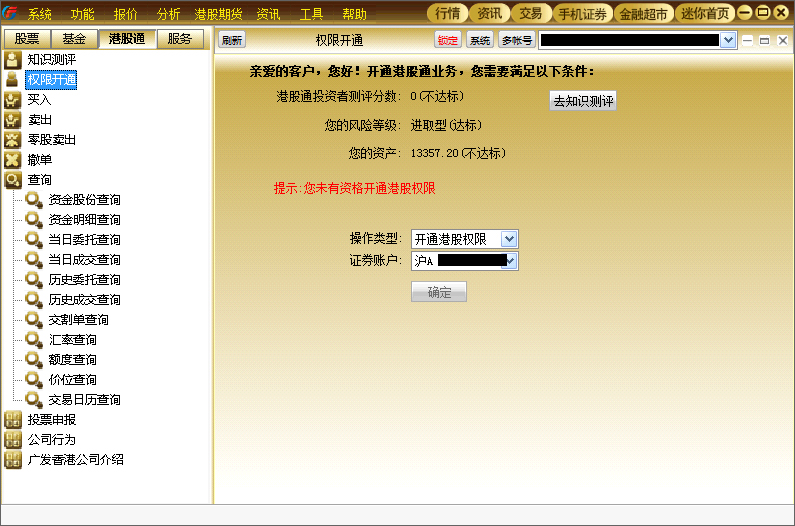
Task: Click the 撤单 cancel order icon
Action: click(x=13, y=160)
